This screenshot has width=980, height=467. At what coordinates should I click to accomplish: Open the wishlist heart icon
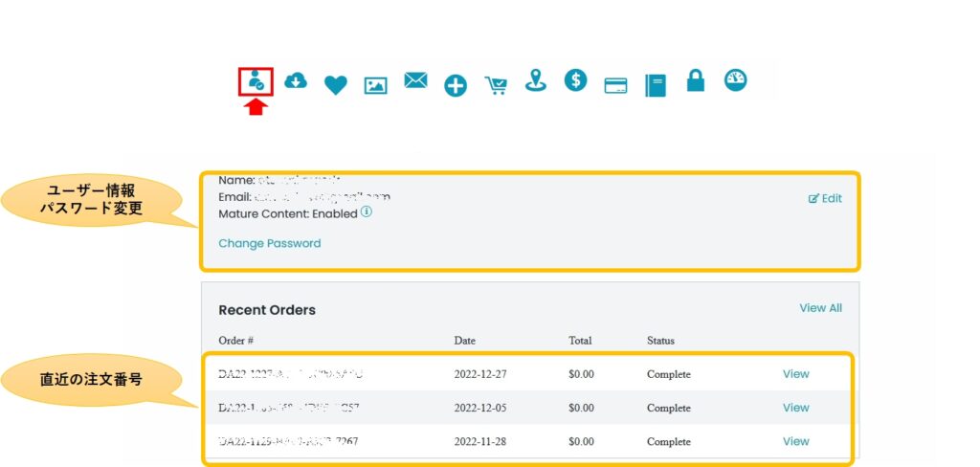pos(335,85)
